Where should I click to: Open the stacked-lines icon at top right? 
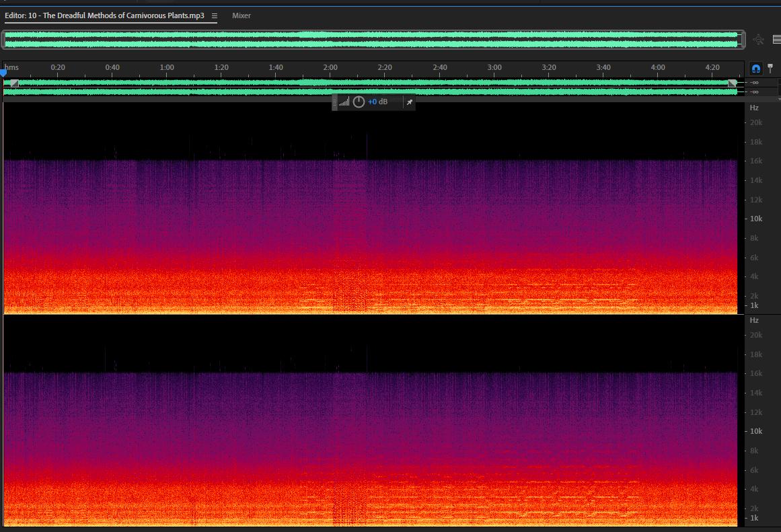pos(776,40)
